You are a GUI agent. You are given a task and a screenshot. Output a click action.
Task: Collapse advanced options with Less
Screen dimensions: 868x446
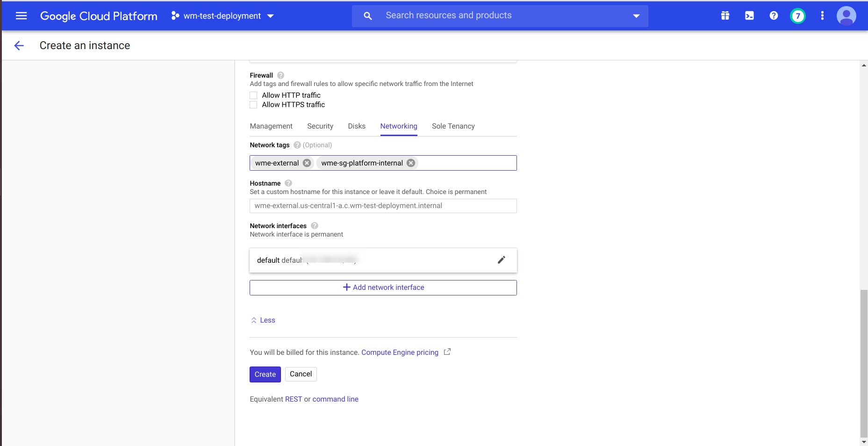pyautogui.click(x=263, y=320)
